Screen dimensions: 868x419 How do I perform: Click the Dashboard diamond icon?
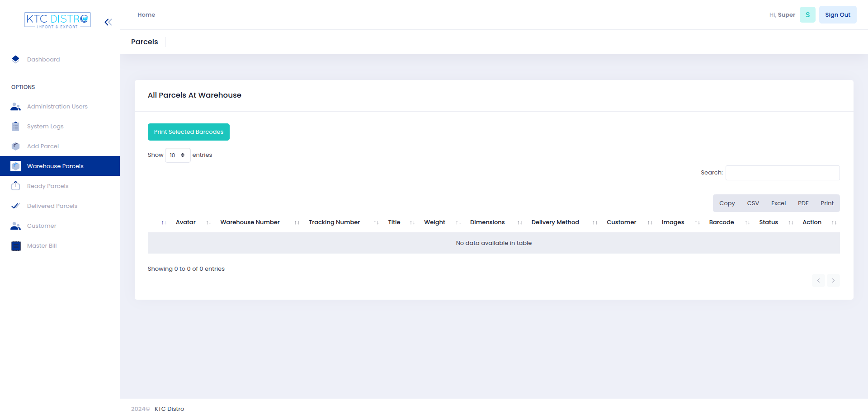click(x=16, y=59)
